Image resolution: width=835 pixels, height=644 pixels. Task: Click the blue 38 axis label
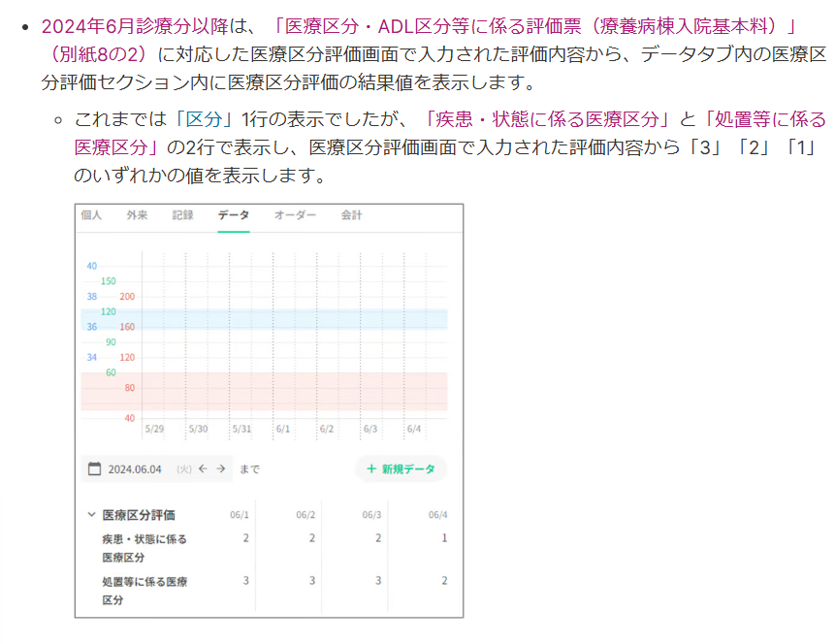[91, 297]
